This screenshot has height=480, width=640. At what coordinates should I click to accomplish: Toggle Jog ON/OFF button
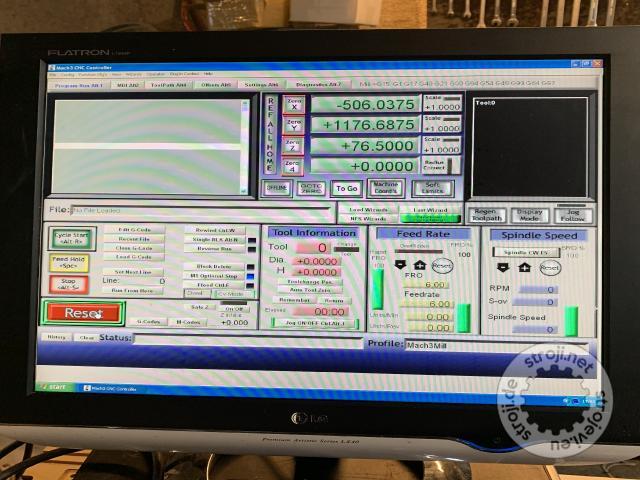(x=314, y=323)
